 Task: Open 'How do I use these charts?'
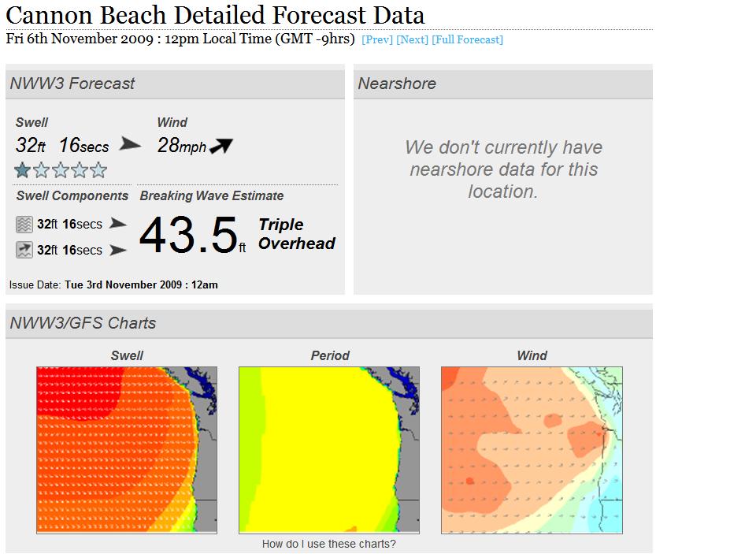(x=329, y=544)
